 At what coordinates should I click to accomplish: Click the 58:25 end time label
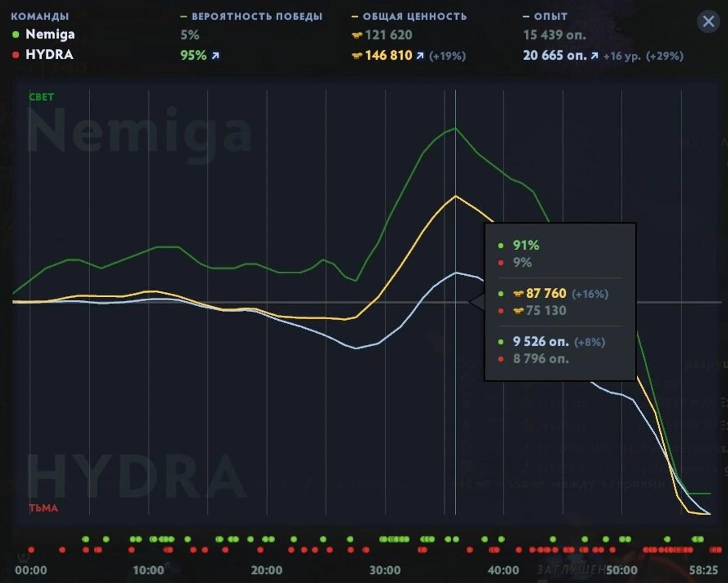(704, 570)
